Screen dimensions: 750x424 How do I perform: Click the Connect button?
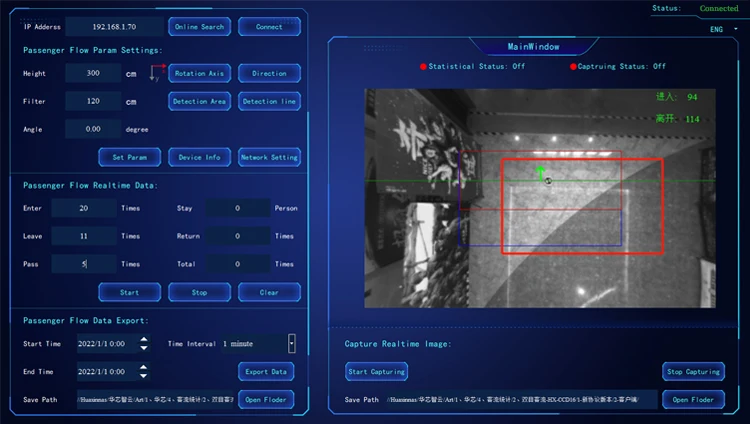(x=269, y=27)
